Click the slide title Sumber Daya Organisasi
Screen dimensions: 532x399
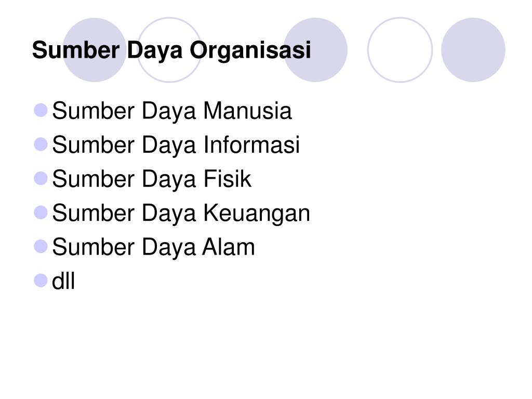click(x=171, y=50)
